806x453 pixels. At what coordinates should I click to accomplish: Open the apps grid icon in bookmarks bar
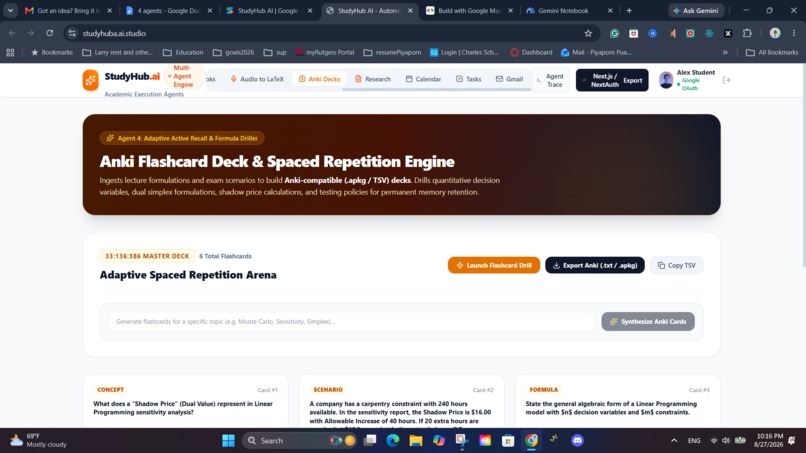tap(10, 52)
